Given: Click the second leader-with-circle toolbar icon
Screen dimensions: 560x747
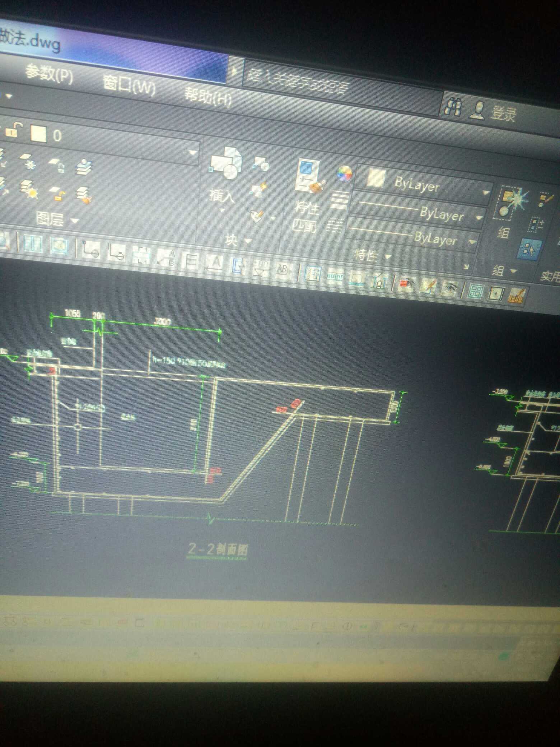Looking at the screenshot, I should 116,252.
